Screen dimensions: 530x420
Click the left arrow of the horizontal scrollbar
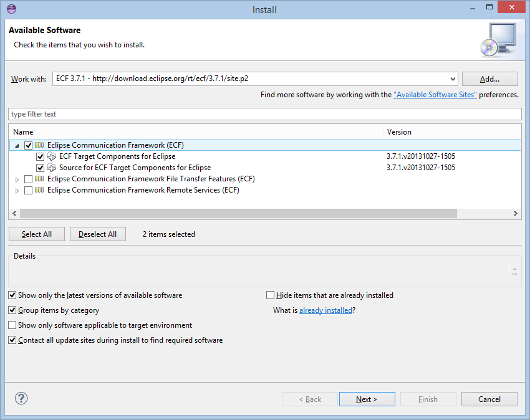14,213
